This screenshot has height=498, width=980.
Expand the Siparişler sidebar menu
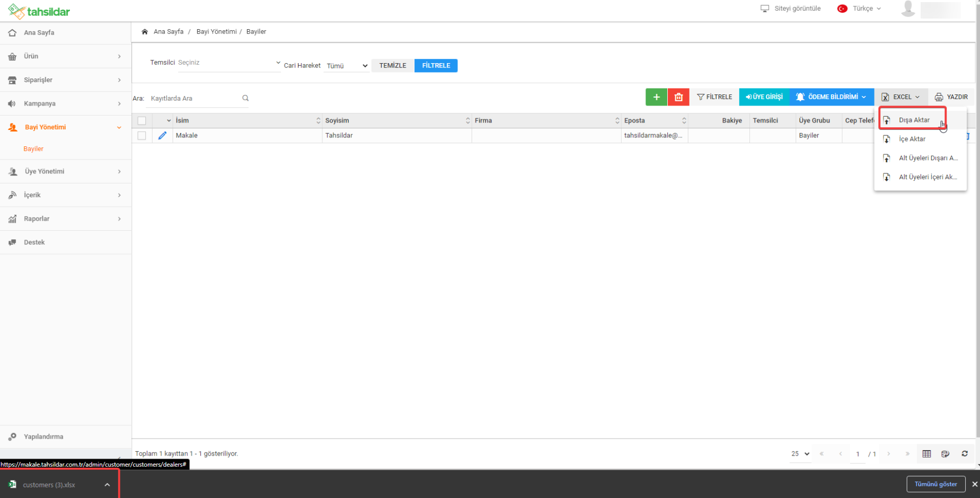[119, 80]
